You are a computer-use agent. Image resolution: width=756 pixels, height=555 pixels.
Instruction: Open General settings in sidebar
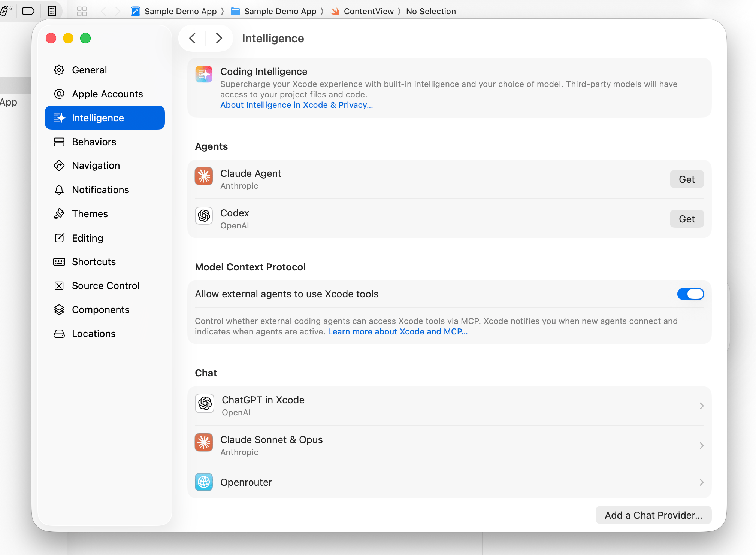pyautogui.click(x=105, y=70)
